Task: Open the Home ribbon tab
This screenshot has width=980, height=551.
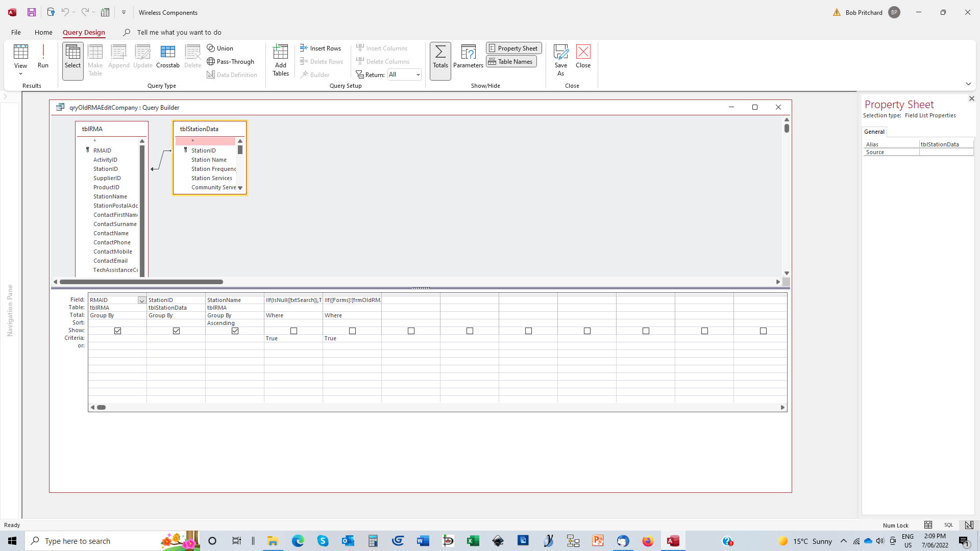Action: pos(43,32)
